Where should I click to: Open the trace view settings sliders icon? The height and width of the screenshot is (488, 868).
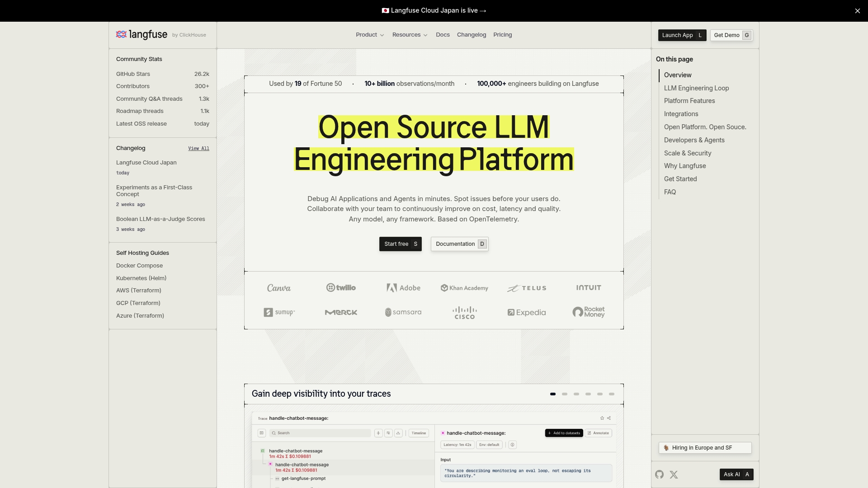(388, 433)
